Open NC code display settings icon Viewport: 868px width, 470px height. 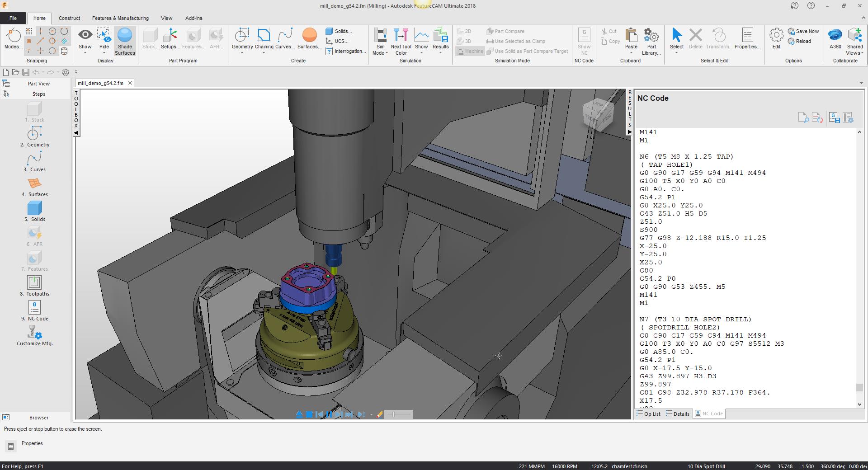[x=848, y=118]
